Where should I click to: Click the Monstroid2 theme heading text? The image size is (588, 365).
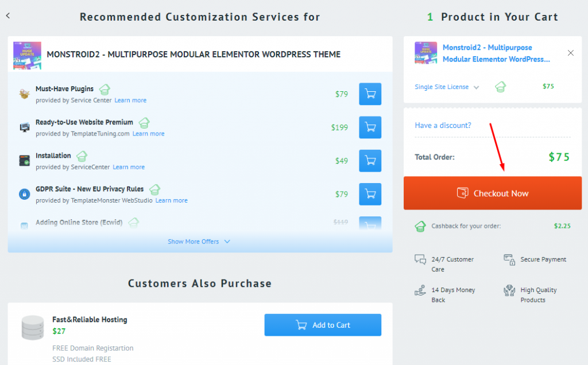(194, 55)
